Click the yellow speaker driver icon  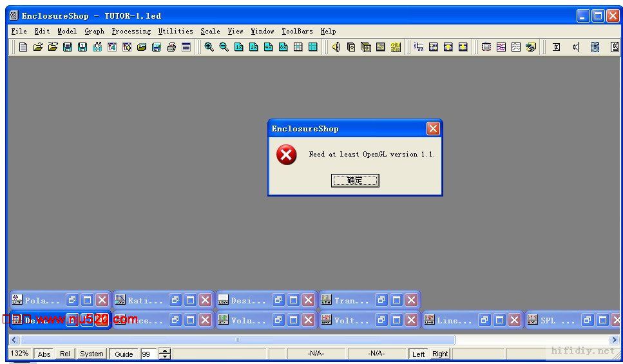click(336, 47)
